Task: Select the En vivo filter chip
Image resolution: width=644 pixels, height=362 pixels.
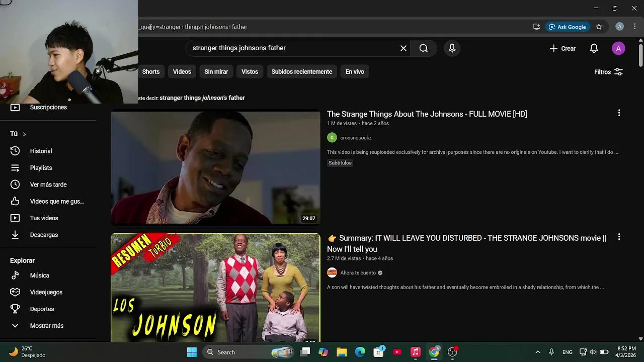Action: coord(355,72)
